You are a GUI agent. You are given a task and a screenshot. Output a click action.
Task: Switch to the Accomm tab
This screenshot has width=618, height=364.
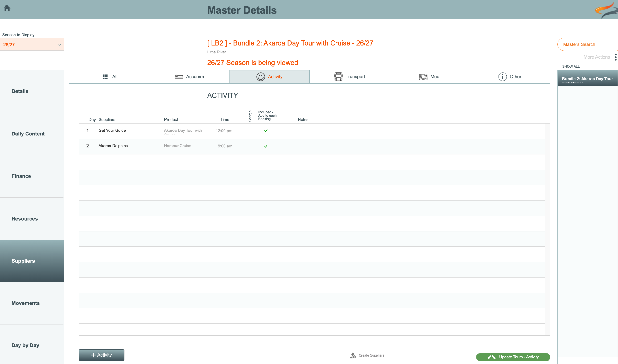point(189,77)
